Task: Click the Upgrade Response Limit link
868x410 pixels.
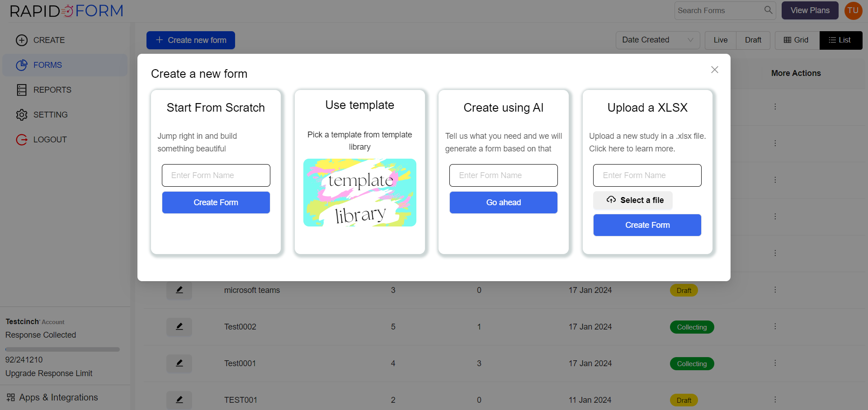Action: coord(49,373)
